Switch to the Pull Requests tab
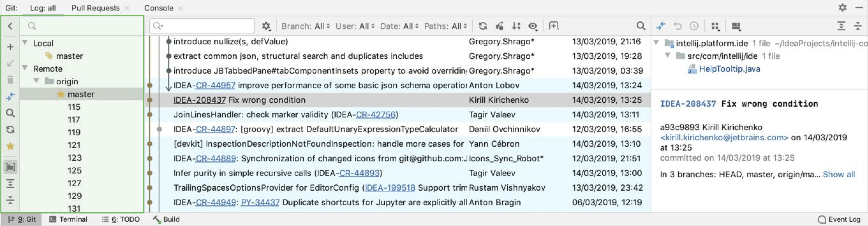The width and height of the screenshot is (868, 226). pyautogui.click(x=95, y=8)
